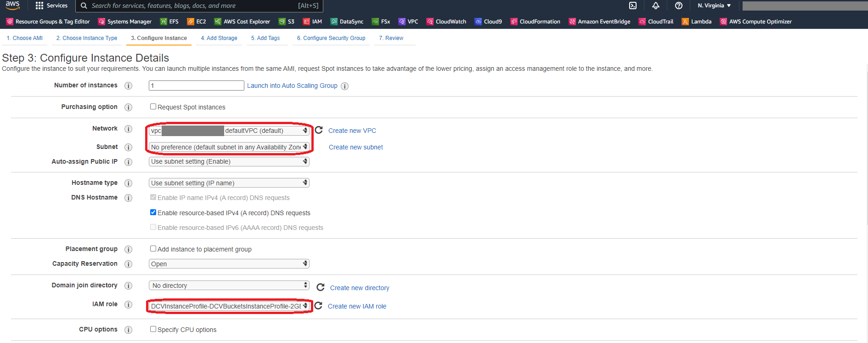Click the Number of instances field
Screen dimensions: 868x343
point(197,86)
